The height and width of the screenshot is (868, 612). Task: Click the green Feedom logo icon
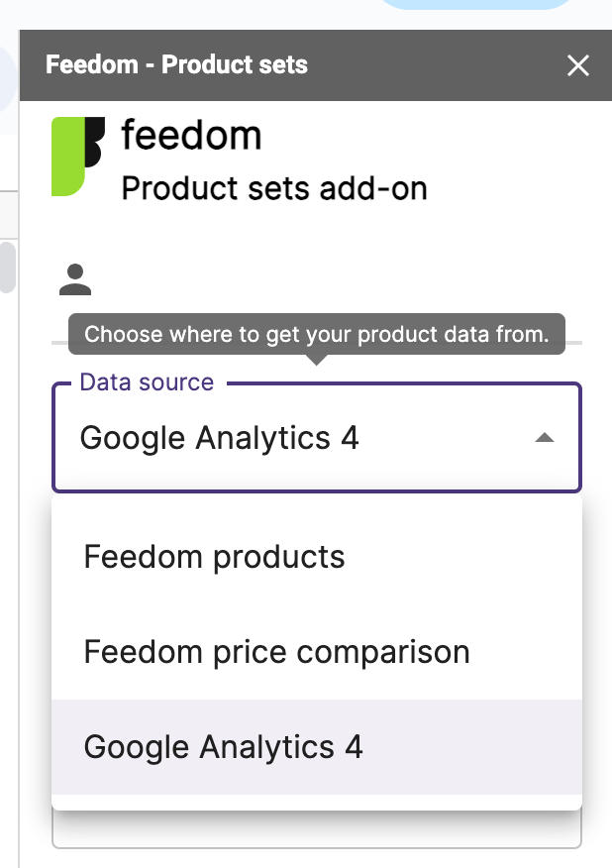coord(78,157)
